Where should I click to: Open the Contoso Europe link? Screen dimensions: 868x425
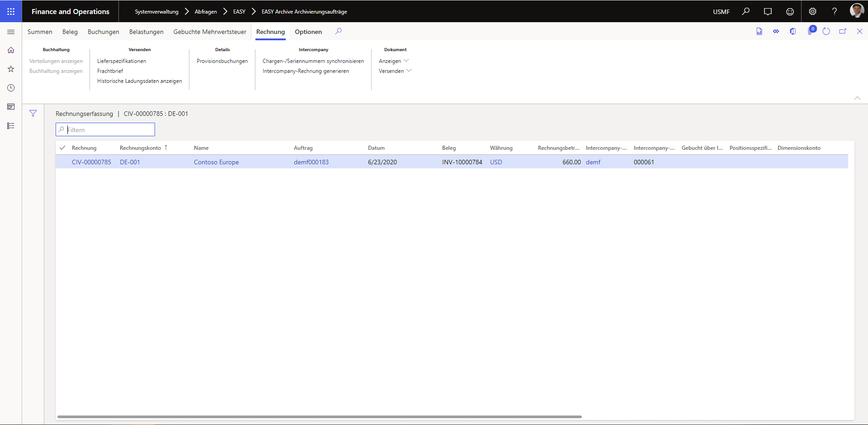[x=216, y=162]
